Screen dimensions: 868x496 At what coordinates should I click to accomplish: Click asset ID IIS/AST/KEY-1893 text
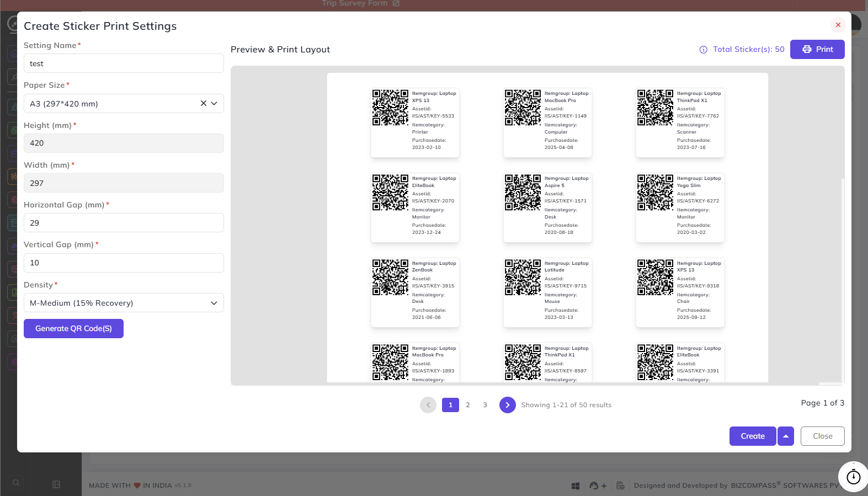(433, 371)
